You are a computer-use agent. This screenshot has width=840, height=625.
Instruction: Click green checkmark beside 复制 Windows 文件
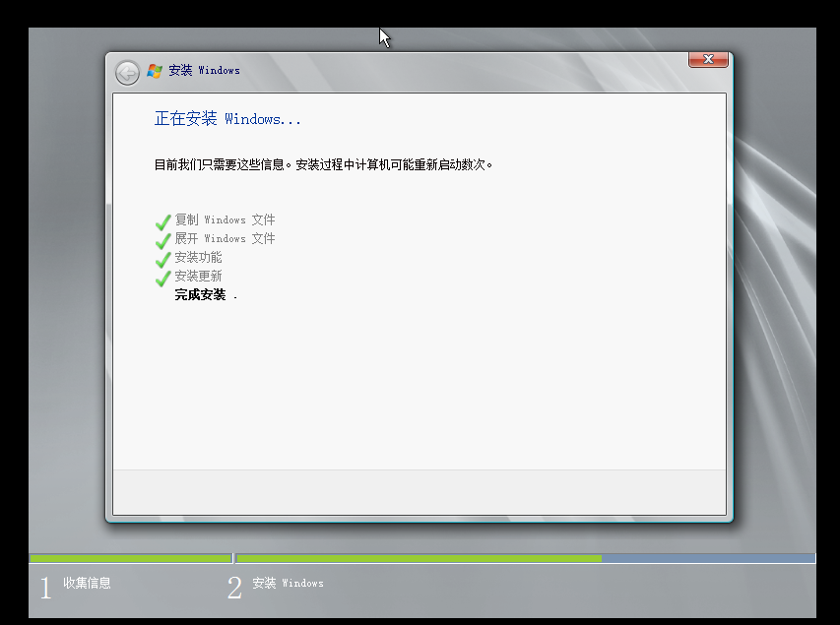(x=163, y=221)
